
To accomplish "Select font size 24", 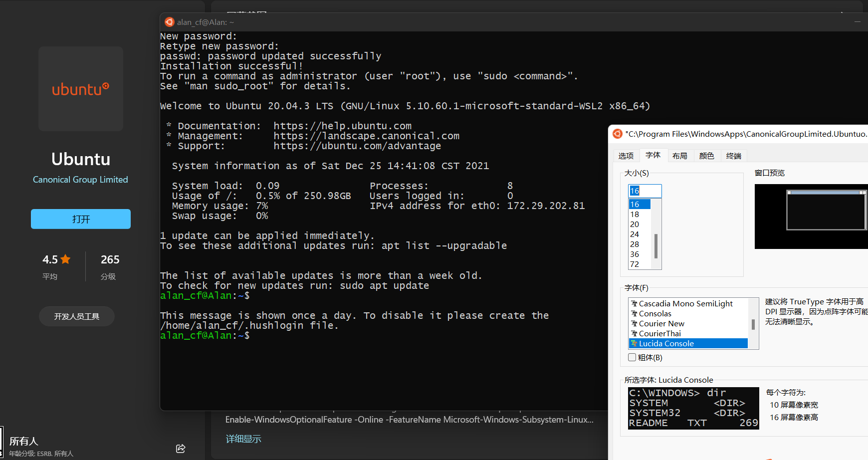I will point(640,234).
